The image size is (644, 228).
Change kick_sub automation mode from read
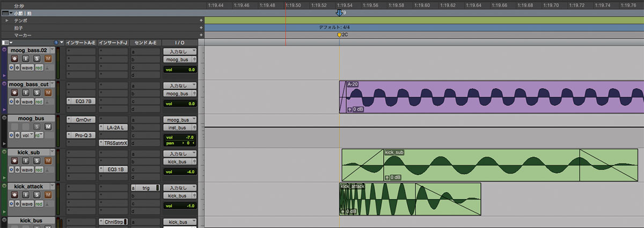(39, 170)
